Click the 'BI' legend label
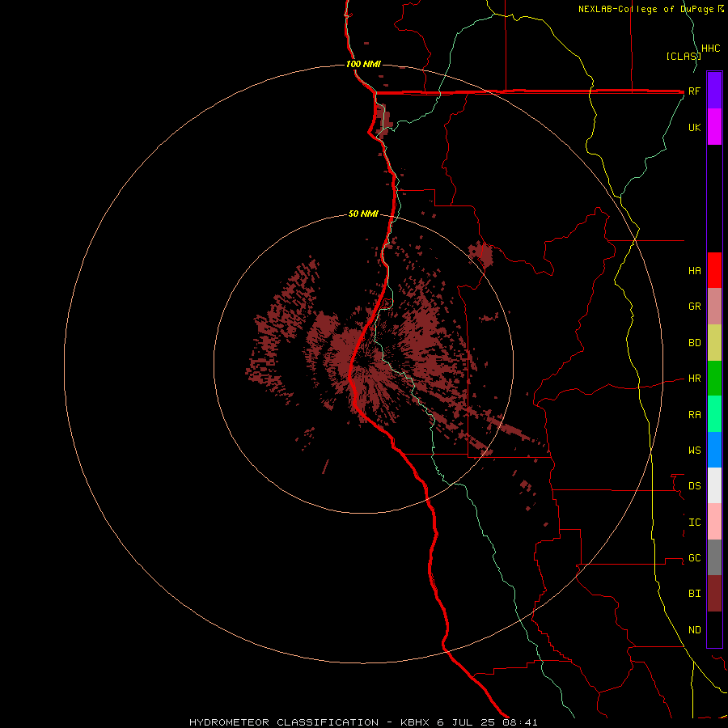The height and width of the screenshot is (728, 728). pyautogui.click(x=694, y=594)
